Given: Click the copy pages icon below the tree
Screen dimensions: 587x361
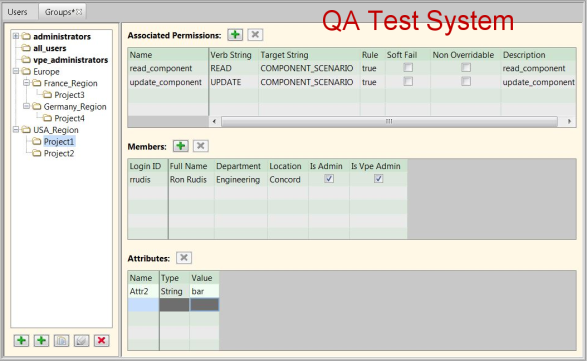Looking at the screenshot, I should tap(61, 340).
